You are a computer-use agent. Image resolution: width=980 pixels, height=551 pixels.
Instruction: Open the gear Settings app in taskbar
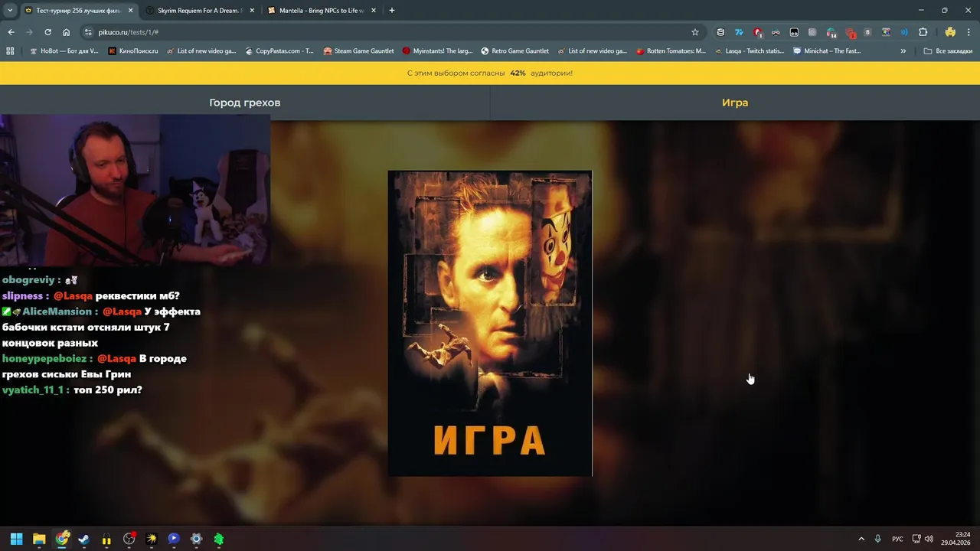pyautogui.click(x=196, y=539)
